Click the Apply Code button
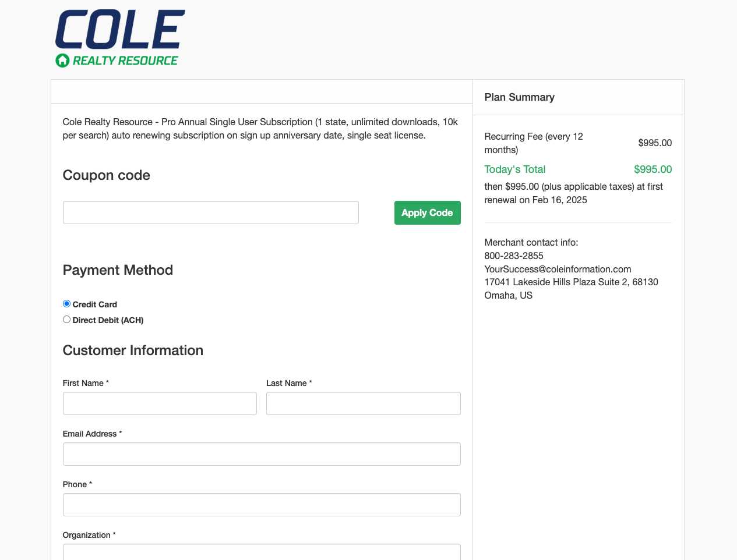 point(427,212)
